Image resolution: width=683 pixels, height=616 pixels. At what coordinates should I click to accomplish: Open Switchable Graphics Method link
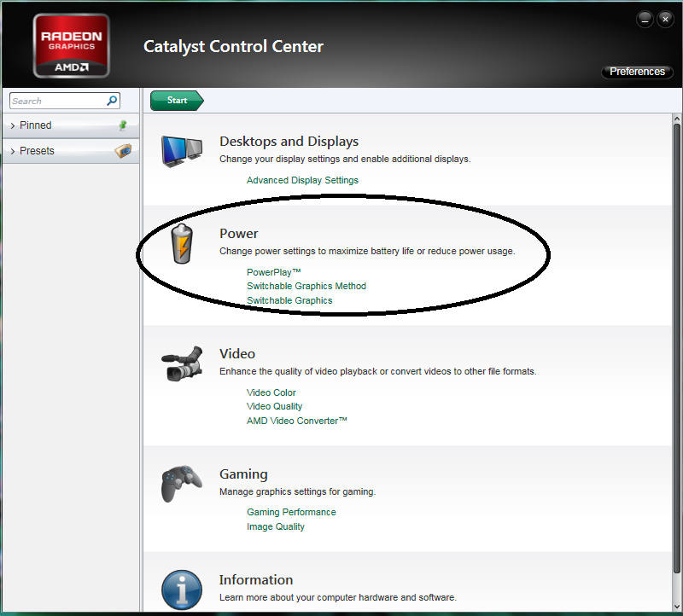(x=306, y=286)
